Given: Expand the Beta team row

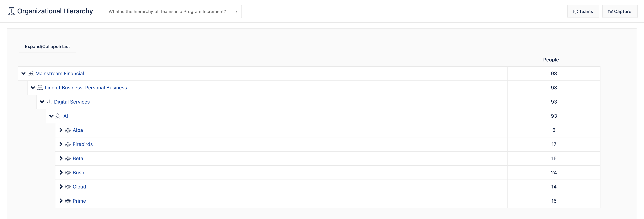Looking at the screenshot, I should point(61,158).
